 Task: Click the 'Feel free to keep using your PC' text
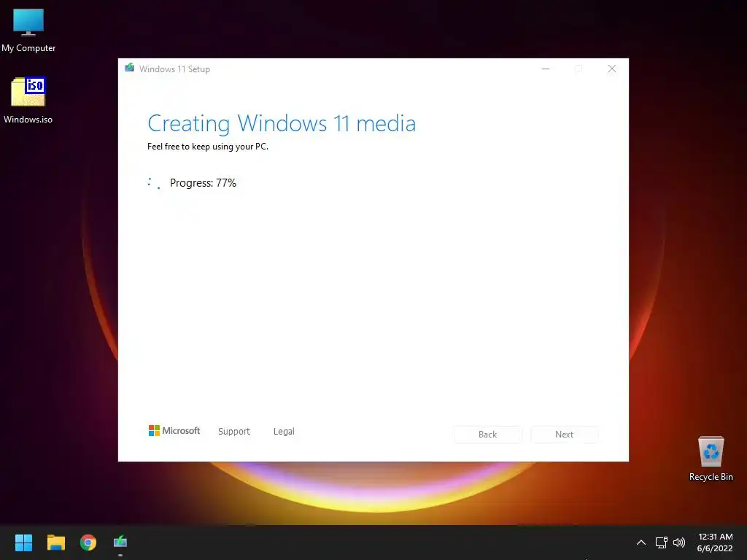tap(208, 147)
